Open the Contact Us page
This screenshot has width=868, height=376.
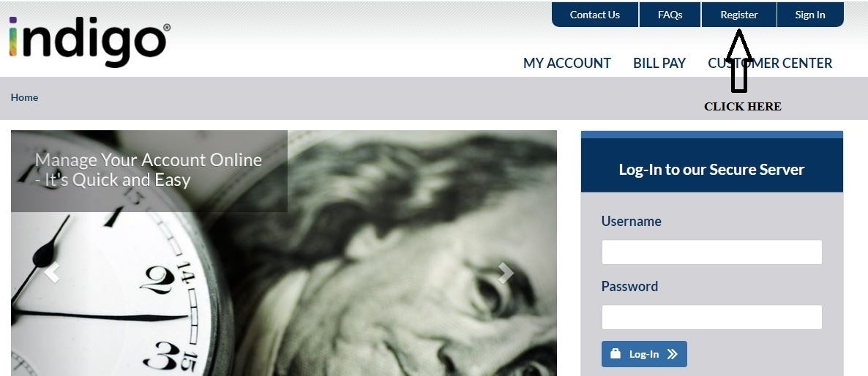[595, 15]
